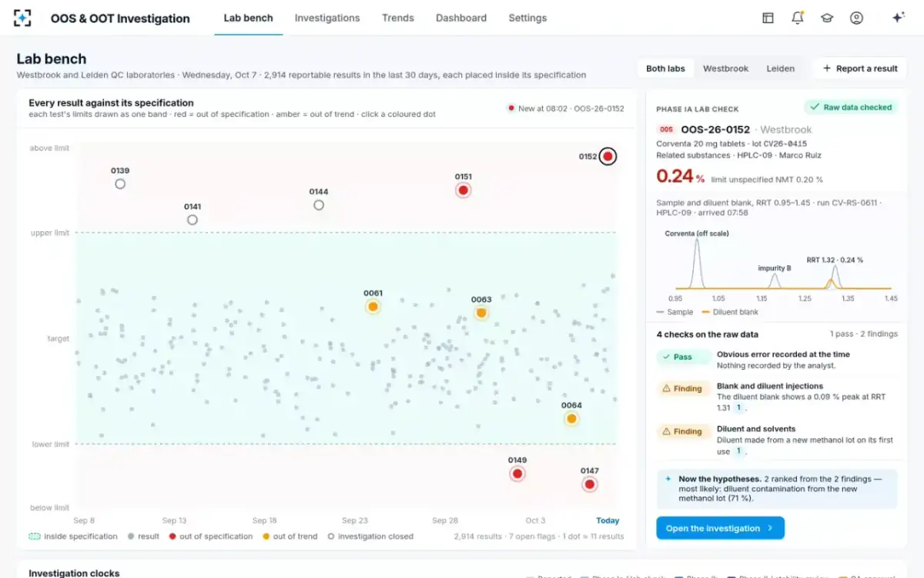Select red dot 0151
Screen dimensions: 924x578
click(463, 190)
